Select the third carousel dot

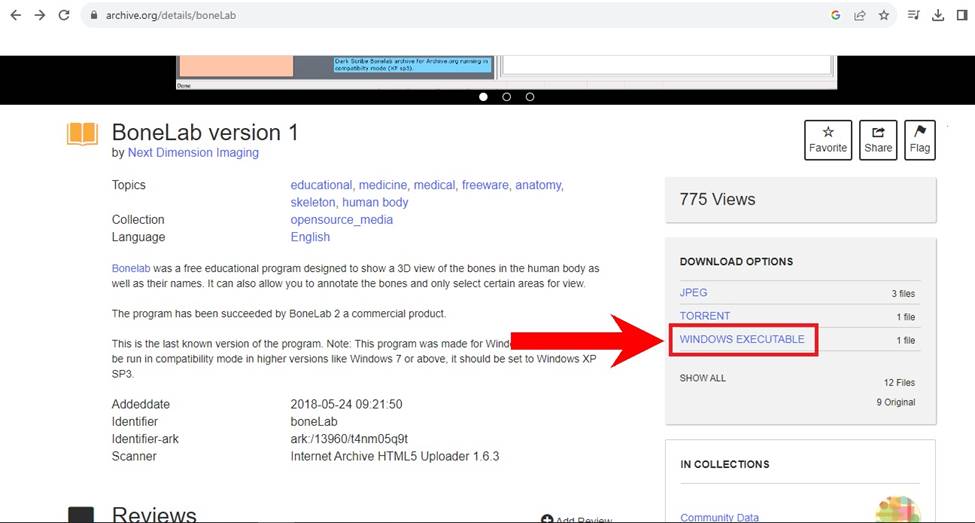click(x=530, y=97)
